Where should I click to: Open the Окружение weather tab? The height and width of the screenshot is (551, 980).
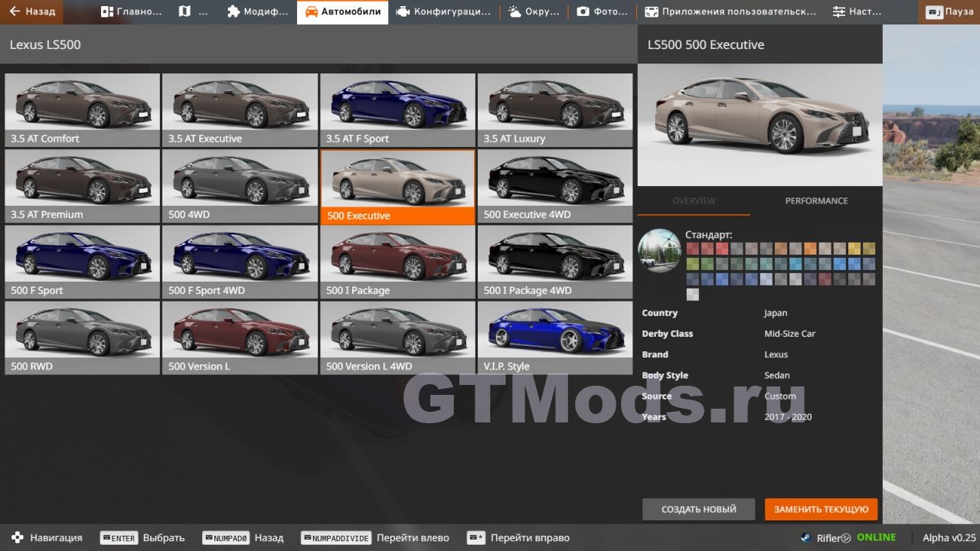(534, 11)
